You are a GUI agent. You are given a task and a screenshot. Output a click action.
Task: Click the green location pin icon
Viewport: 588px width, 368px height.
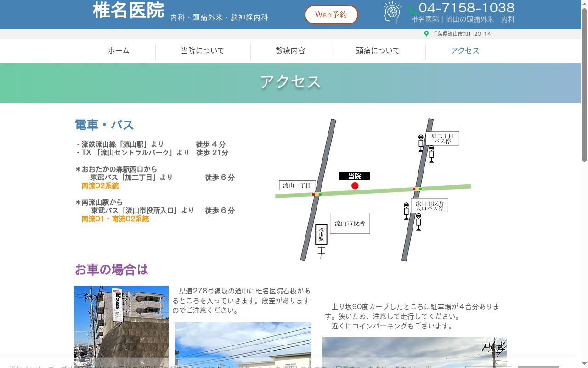click(x=426, y=34)
